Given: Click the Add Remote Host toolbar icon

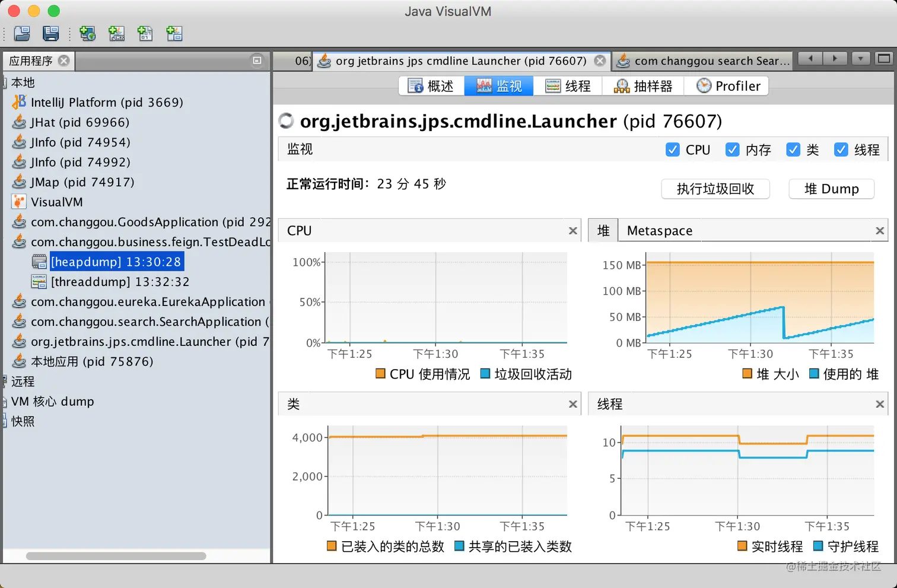Looking at the screenshot, I should click(88, 33).
